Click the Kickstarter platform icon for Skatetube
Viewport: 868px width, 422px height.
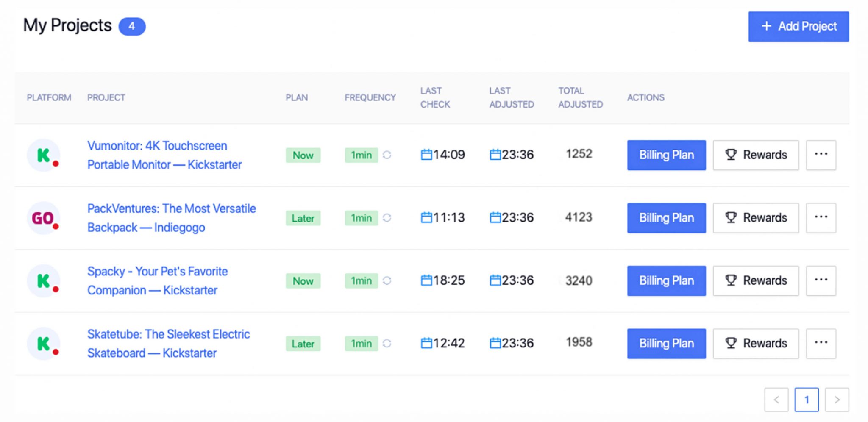pos(44,343)
